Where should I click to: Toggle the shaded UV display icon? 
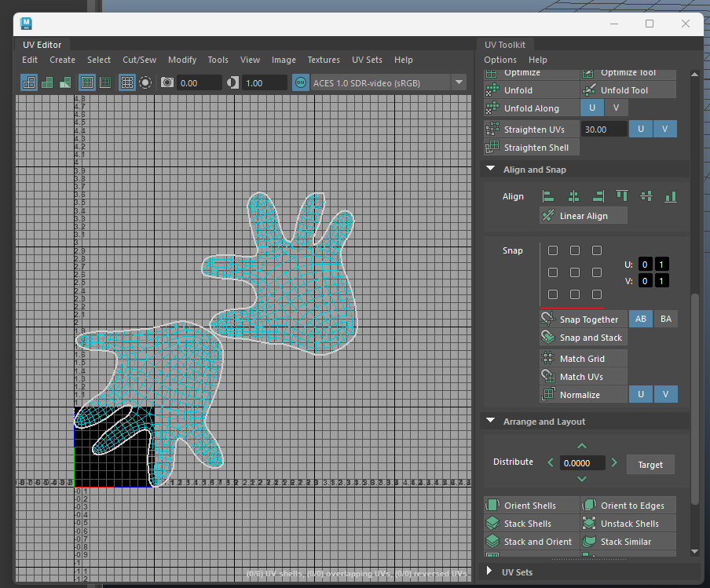click(47, 83)
